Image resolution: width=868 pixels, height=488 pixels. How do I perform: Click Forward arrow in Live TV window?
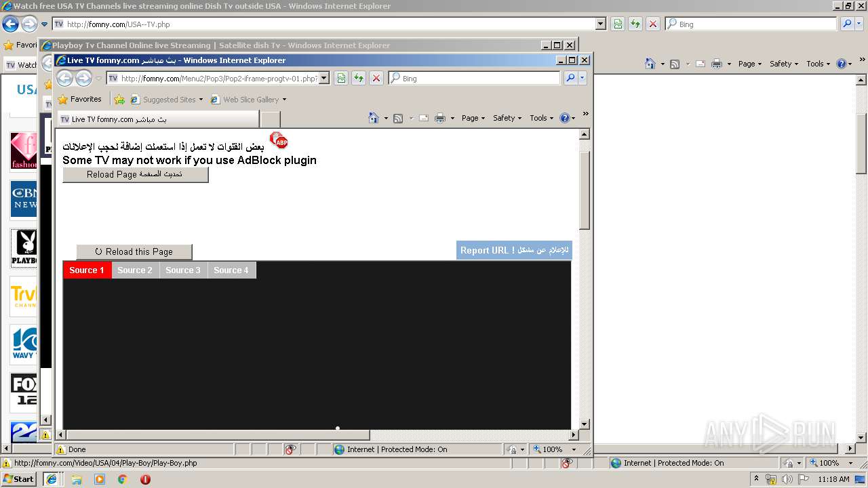click(x=83, y=78)
